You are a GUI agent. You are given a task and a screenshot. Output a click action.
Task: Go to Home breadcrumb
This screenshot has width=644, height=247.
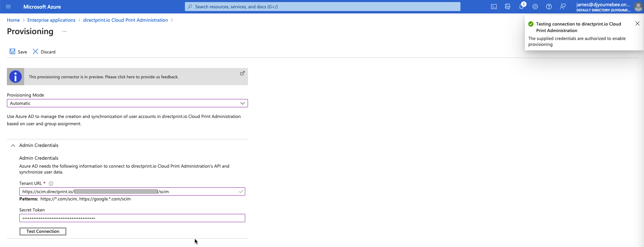13,20
